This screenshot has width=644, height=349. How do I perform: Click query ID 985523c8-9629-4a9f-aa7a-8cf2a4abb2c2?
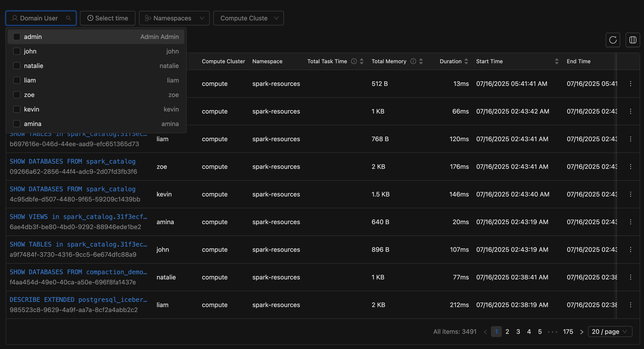74,310
